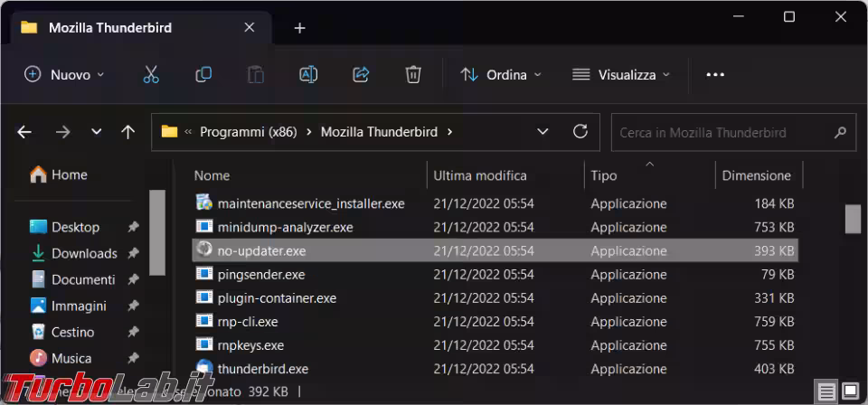Click the rnpkeys.exe file icon

[x=204, y=344]
